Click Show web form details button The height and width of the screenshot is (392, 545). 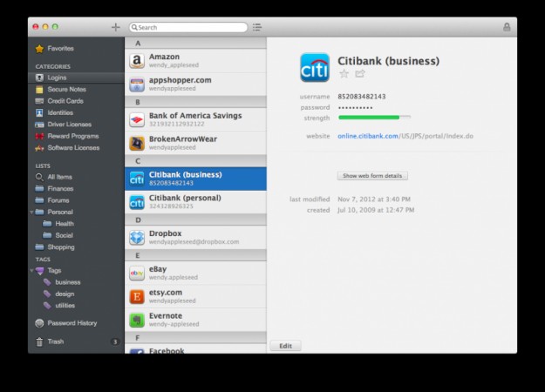[372, 176]
